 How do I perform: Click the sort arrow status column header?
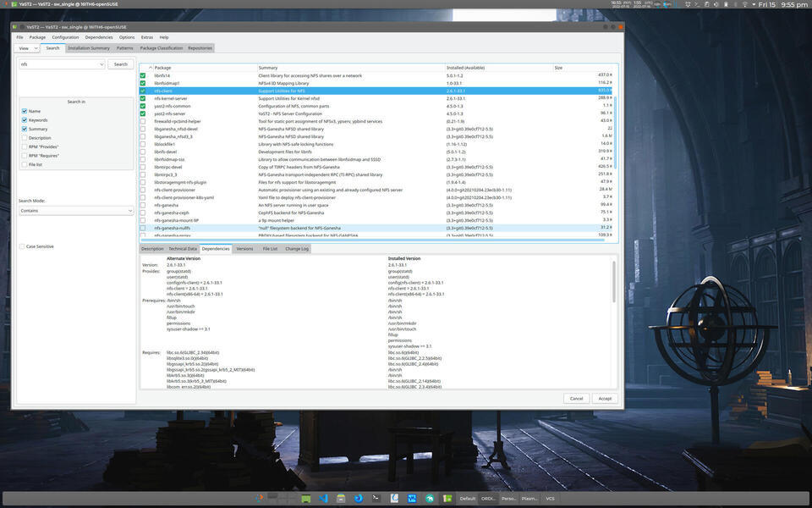(x=146, y=68)
